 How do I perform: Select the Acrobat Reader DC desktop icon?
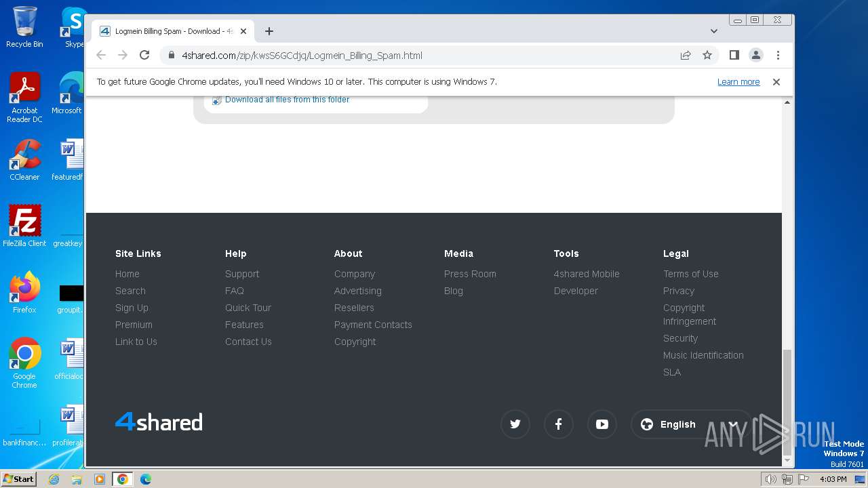pos(24,98)
